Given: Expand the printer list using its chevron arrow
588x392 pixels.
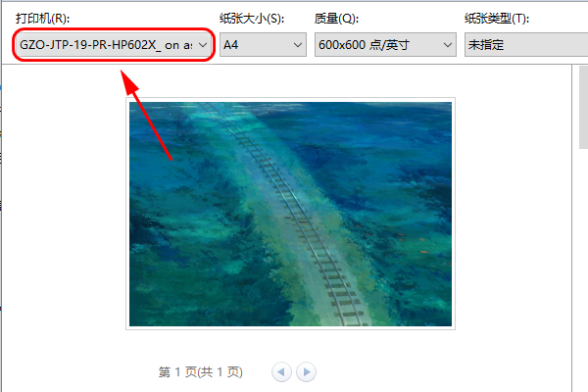Looking at the screenshot, I should coord(203,45).
